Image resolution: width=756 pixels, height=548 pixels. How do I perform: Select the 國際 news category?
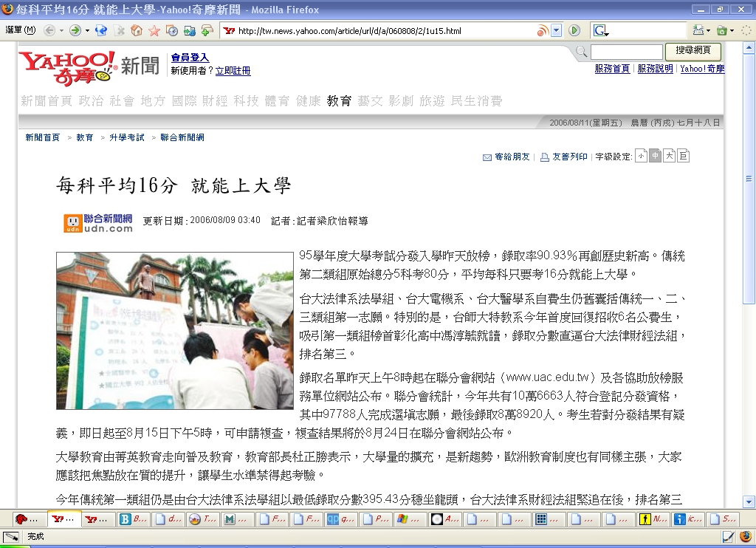click(x=184, y=101)
